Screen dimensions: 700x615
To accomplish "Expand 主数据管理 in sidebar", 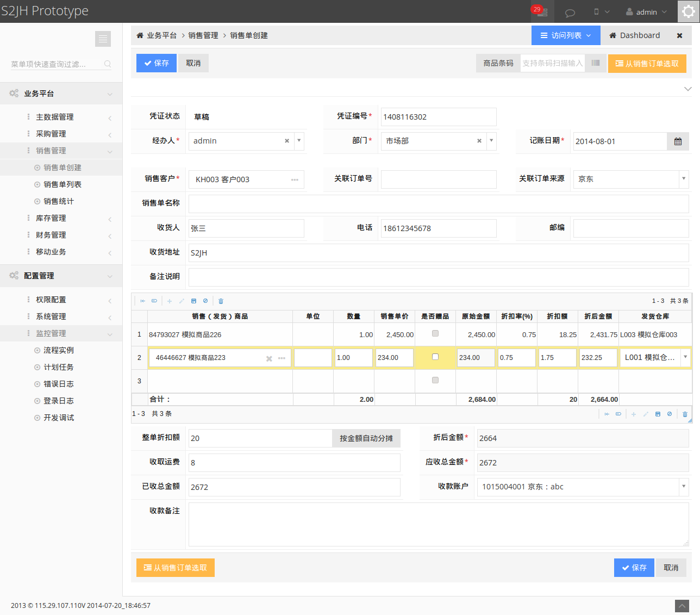I will tap(61, 117).
